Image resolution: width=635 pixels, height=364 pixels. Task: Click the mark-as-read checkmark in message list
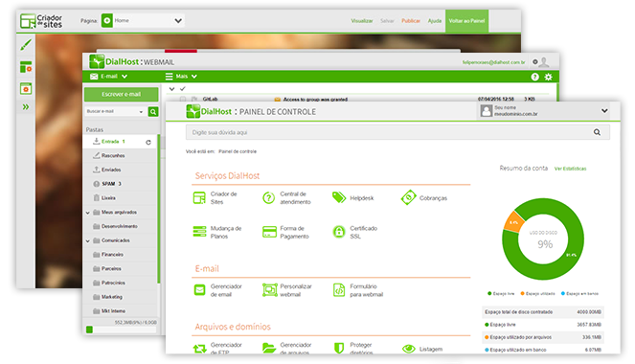pos(183,88)
